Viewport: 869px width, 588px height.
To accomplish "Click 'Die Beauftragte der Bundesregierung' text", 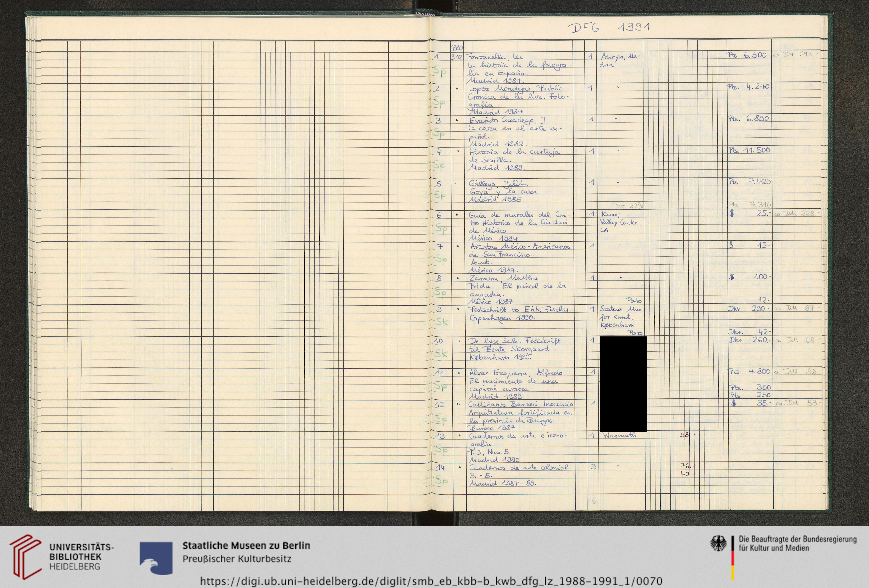I will [x=798, y=539].
